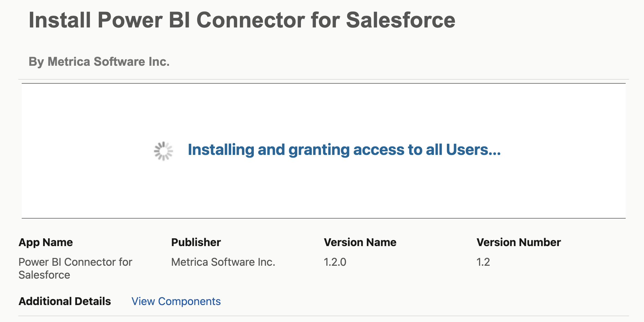The image size is (644, 322).
Task: Click the loading spinner icon
Action: (x=164, y=151)
